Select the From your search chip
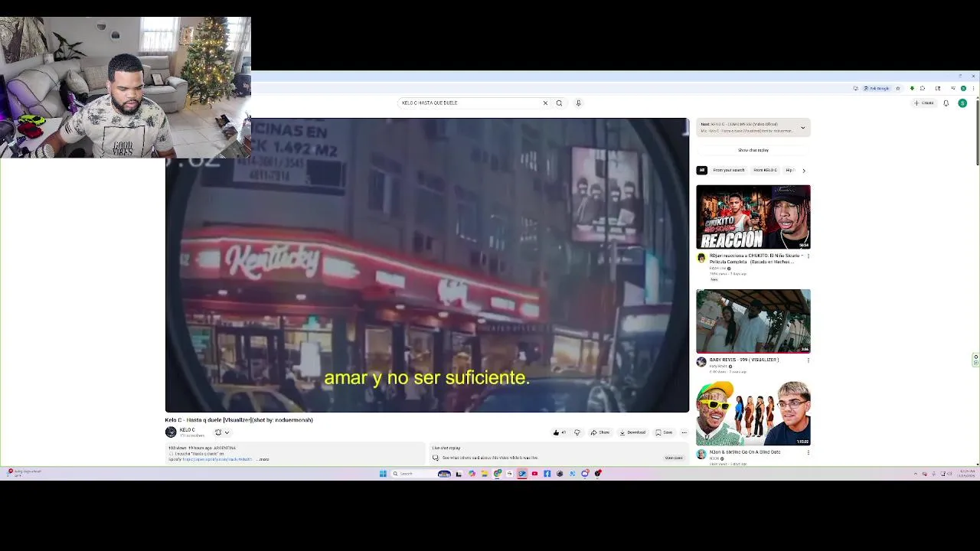The image size is (980, 551). point(729,170)
